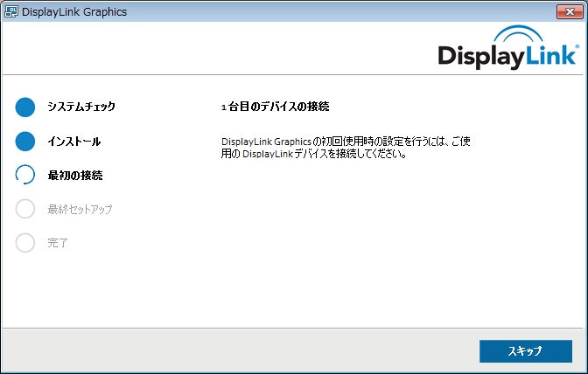Click the heading 1台目のデバイスの接続
Viewport: 588px width, 374px height.
(276, 107)
